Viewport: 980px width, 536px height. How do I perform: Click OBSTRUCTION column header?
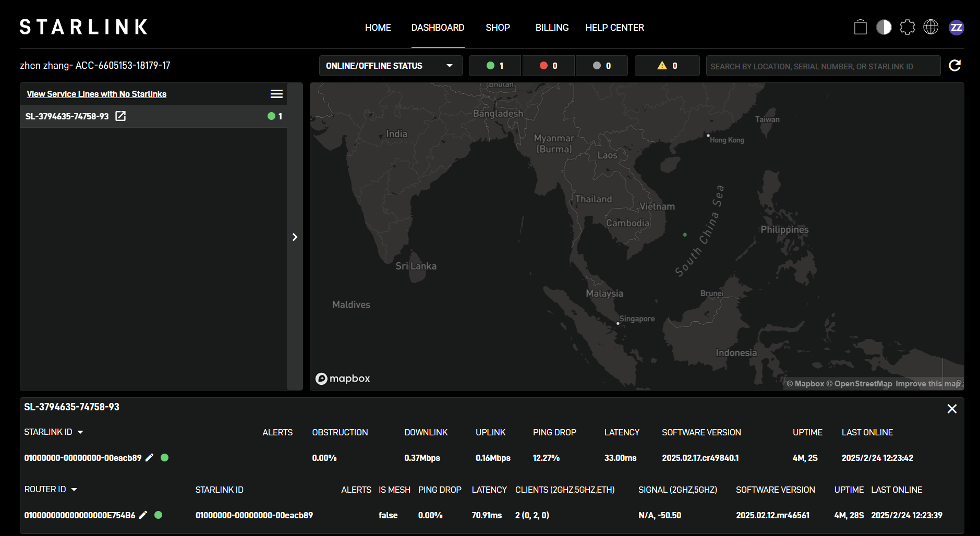click(x=340, y=432)
